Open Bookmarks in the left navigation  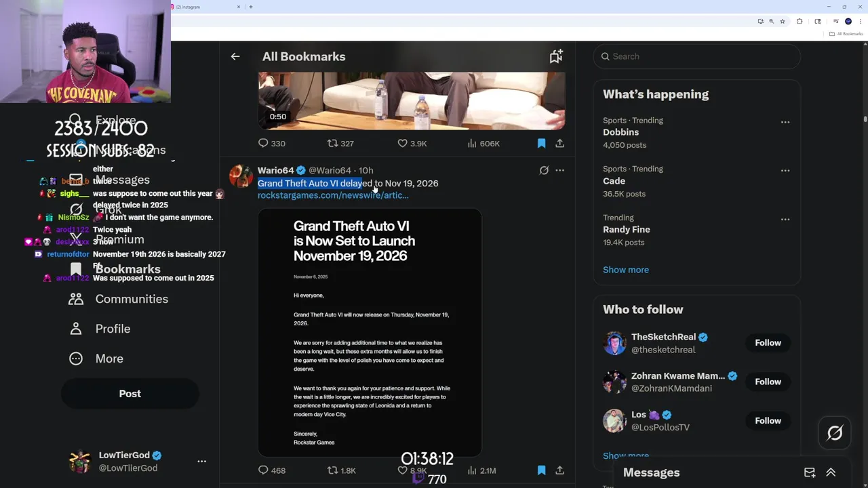[x=115, y=269]
